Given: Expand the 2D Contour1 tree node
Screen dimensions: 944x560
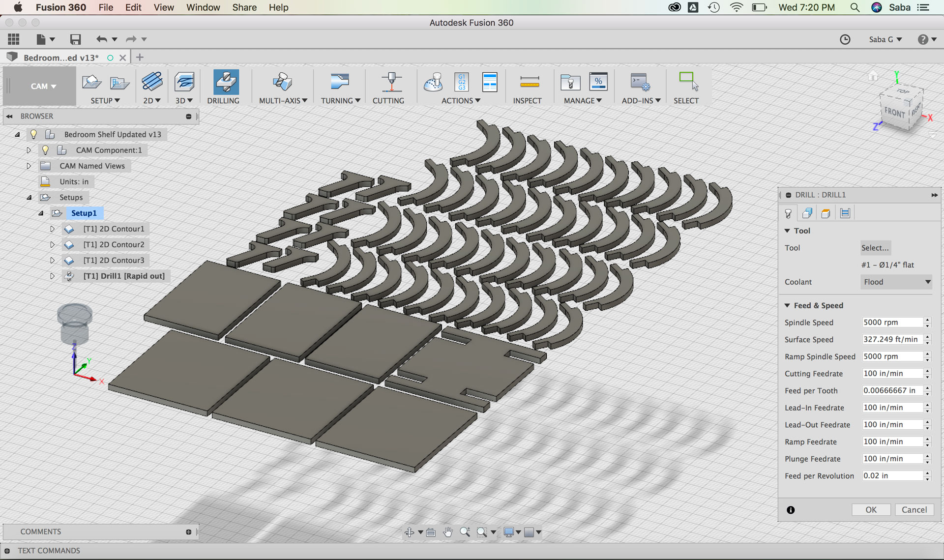Looking at the screenshot, I should (x=53, y=229).
